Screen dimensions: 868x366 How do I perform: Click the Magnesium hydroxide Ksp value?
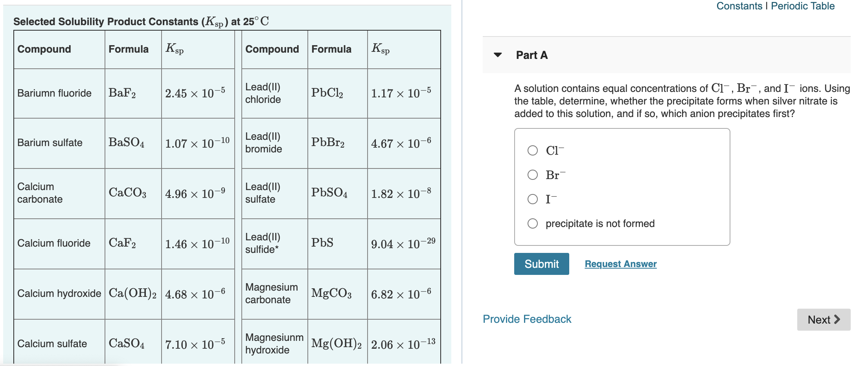(403, 344)
